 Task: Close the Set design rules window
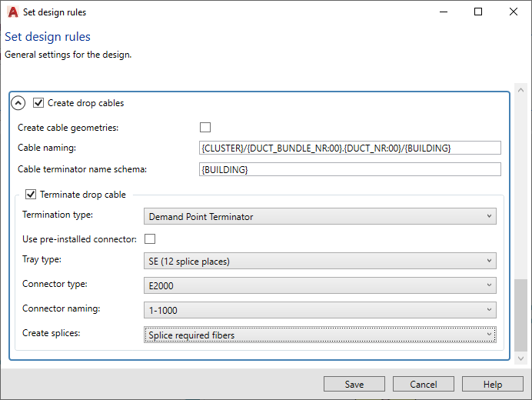pyautogui.click(x=514, y=12)
